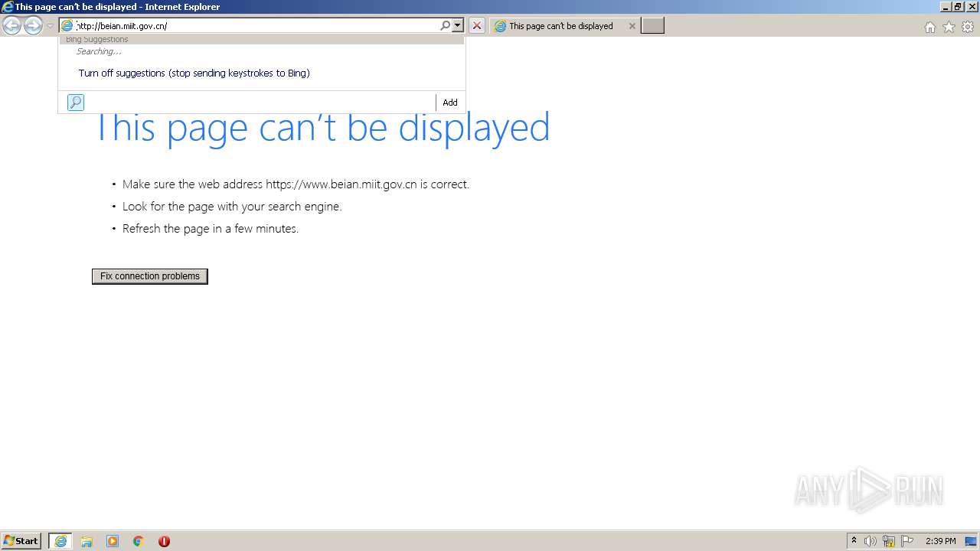Click the search magnifier in address bar

[x=445, y=25]
